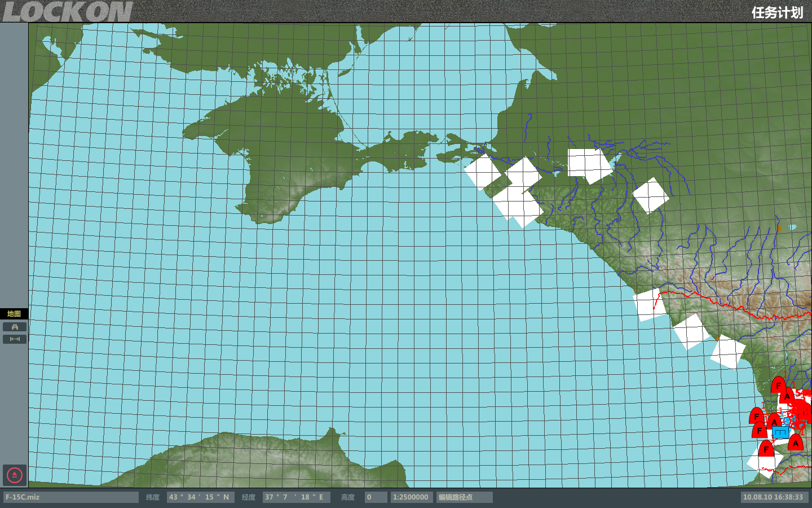Viewport: 812px width, 508px height.
Task: Select the white airfield square beside the red border
Action: (651, 305)
